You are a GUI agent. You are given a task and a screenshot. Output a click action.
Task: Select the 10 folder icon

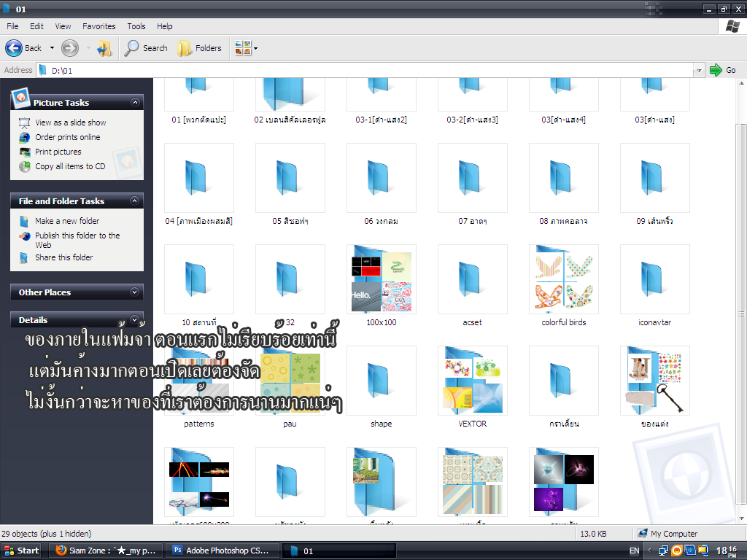pyautogui.click(x=199, y=279)
